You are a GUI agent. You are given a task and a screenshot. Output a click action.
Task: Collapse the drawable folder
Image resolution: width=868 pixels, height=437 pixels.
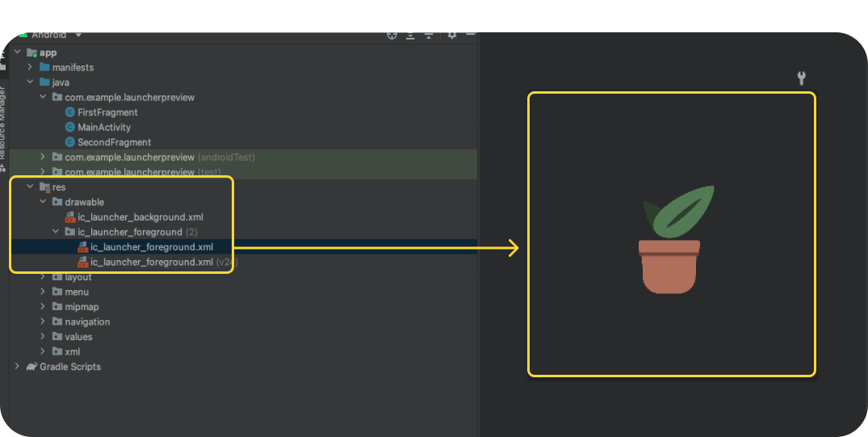44,202
